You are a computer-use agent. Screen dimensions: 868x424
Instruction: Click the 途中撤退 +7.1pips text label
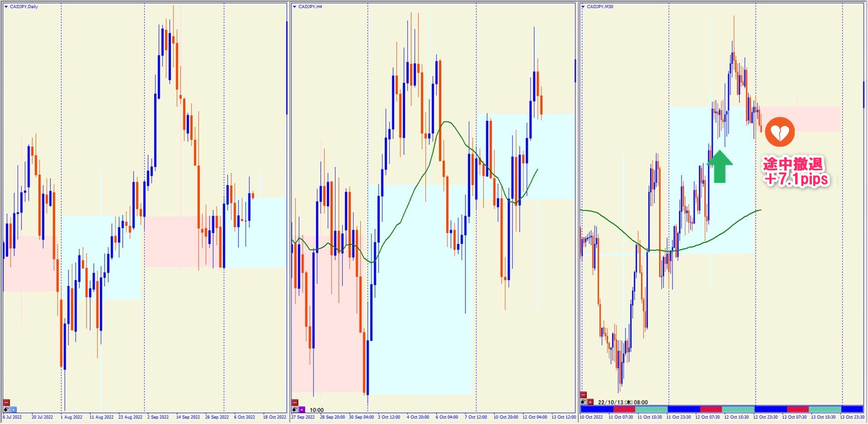(795, 172)
